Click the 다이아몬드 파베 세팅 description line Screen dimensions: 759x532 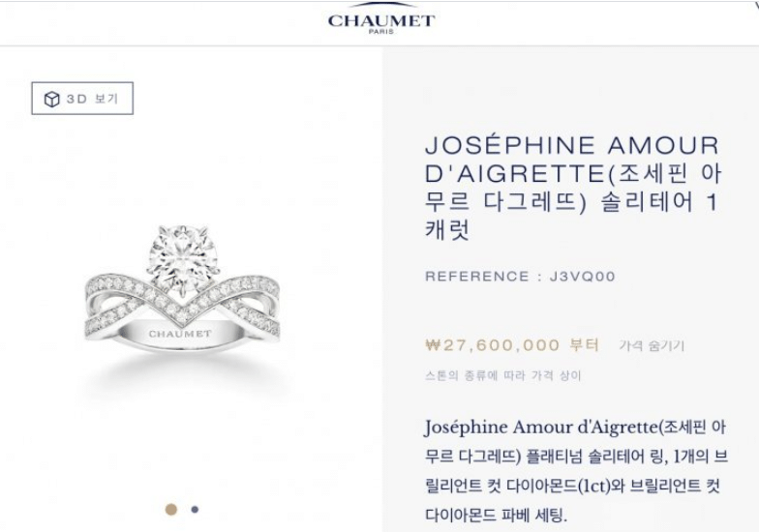(x=496, y=515)
